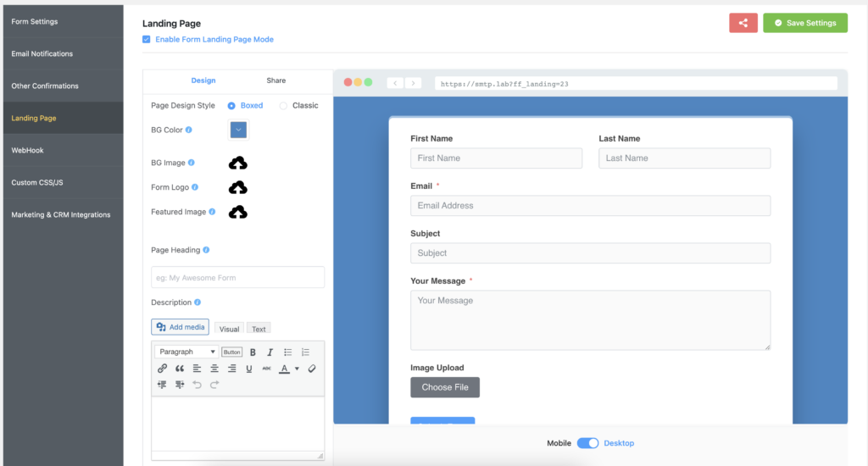Upload a Featured Image via cloud icon
This screenshot has height=466, width=868.
click(x=238, y=212)
